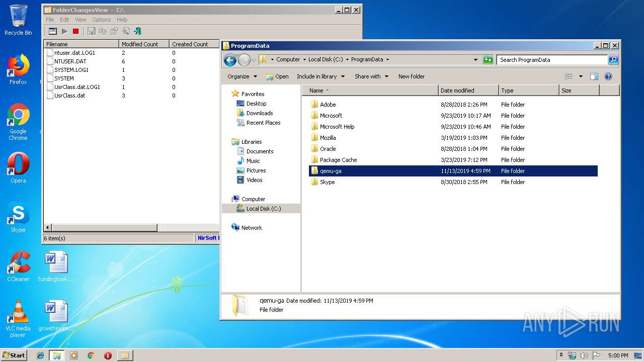Open the Organize dropdown
Viewport: 644px width, 362px height.
(x=242, y=76)
